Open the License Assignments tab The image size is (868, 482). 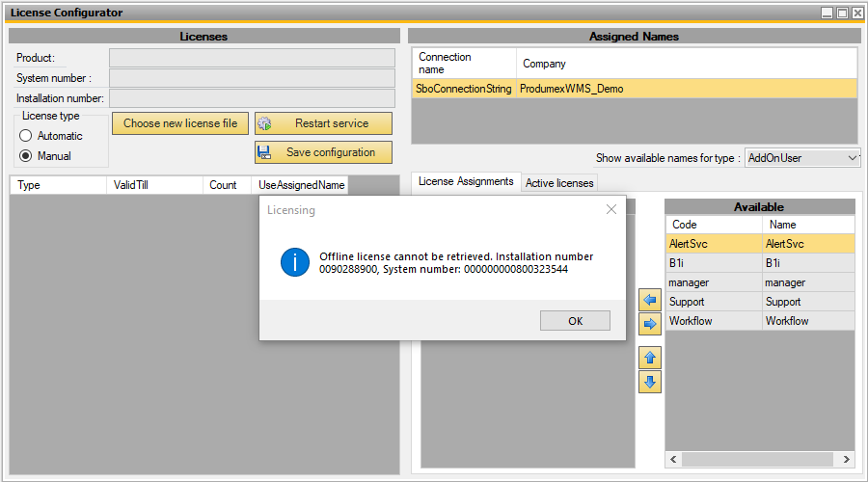466,181
